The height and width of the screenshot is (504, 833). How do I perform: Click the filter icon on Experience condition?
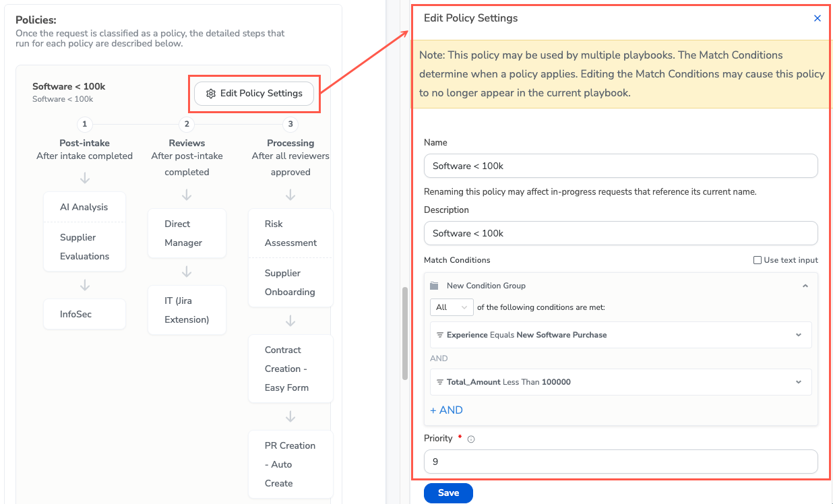[x=440, y=335]
